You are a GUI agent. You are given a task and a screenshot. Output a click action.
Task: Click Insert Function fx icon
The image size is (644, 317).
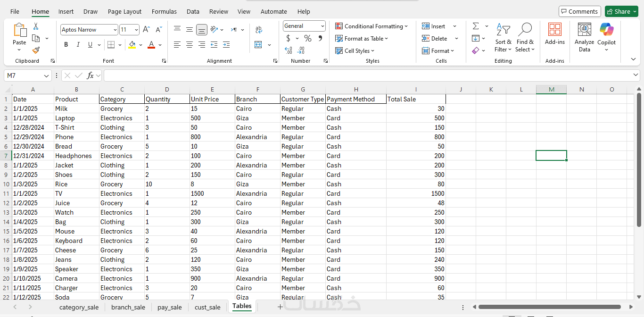(x=90, y=75)
